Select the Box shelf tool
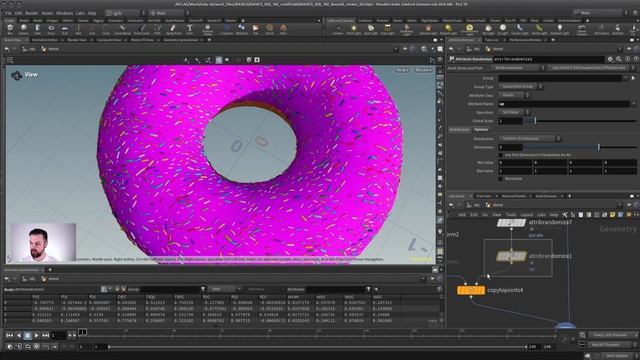 pos(10,29)
